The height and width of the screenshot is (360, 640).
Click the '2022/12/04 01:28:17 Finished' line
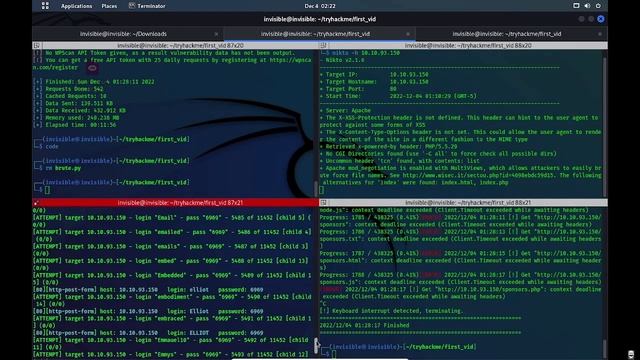point(364,325)
